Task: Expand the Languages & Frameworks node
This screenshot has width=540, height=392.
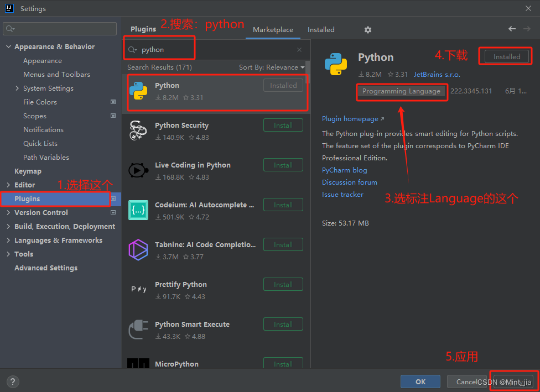Action: tap(9, 240)
